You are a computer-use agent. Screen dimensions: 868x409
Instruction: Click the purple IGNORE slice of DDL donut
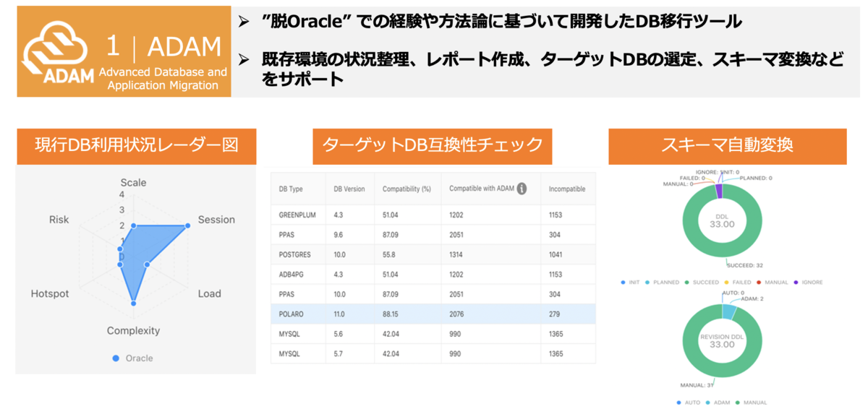718,190
